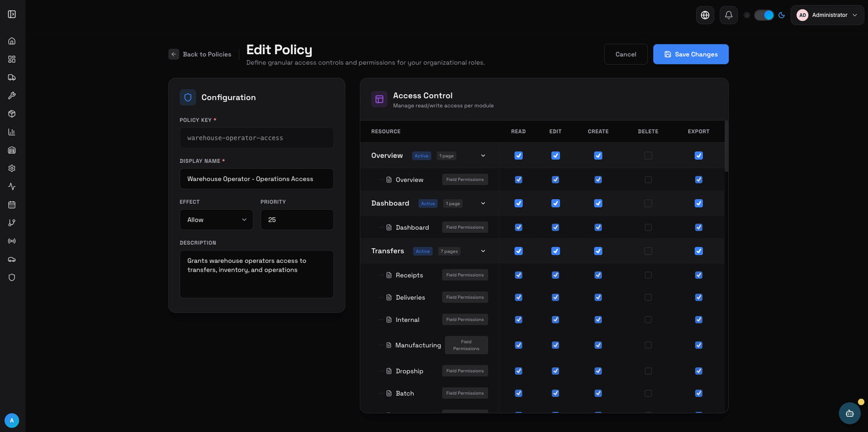Screen dimensions: 868x432
Task: Click the access table vertical scrollbar
Action: click(726, 146)
